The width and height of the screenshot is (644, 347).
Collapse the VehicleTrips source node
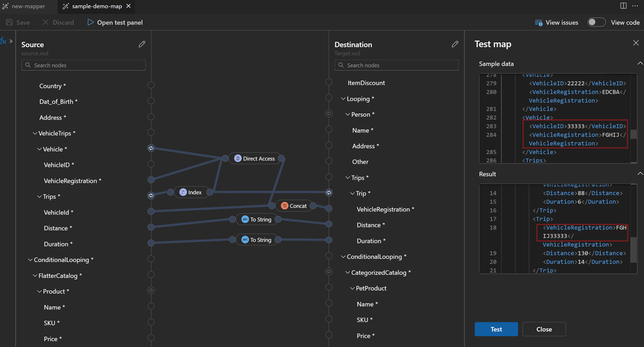35,133
